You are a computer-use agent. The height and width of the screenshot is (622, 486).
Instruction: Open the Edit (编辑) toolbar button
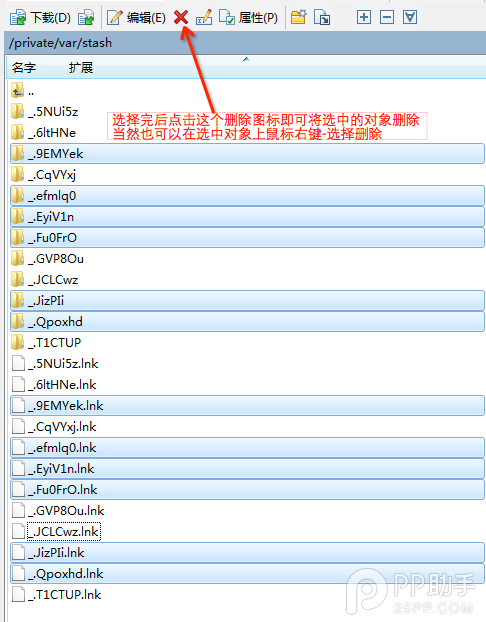click(136, 17)
